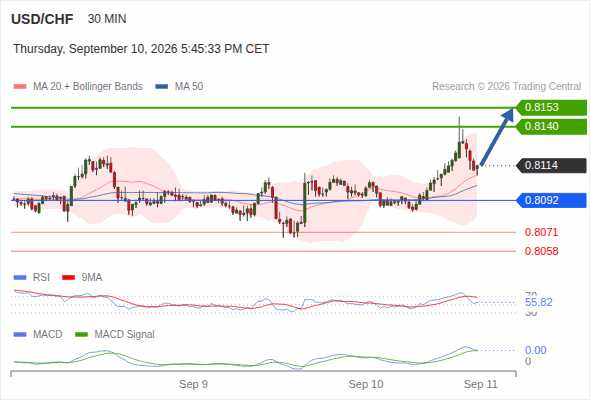Click the MACD legend label
The image size is (590, 400).
tap(47, 335)
